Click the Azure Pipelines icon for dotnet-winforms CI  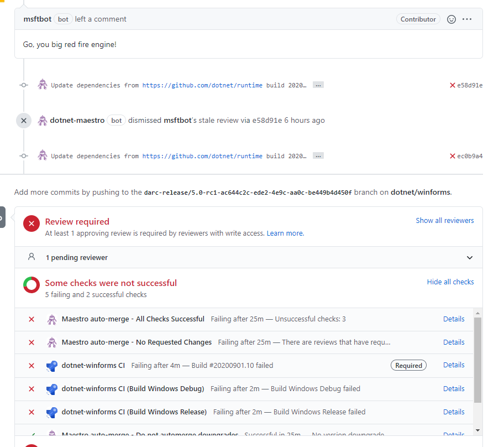pos(51,365)
